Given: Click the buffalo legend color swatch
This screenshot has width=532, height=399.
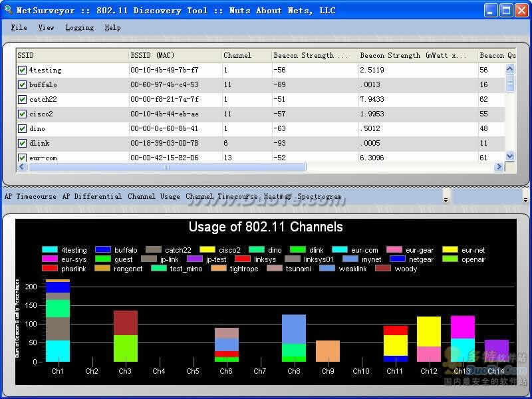Looking at the screenshot, I should click(x=103, y=250).
